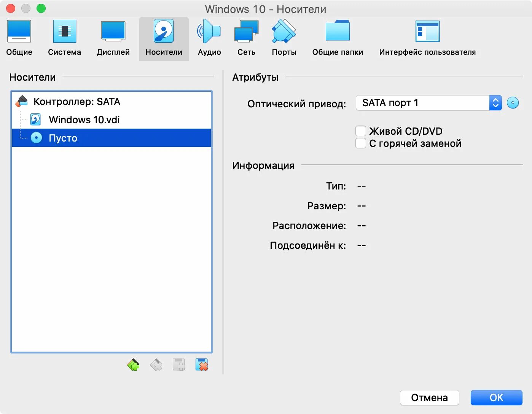Remove selected attachment with red X diskette icon
This screenshot has width=532, height=414.
click(x=202, y=364)
